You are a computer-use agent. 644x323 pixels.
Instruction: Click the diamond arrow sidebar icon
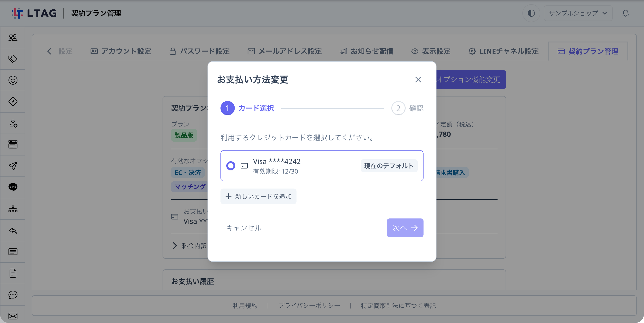(x=13, y=102)
